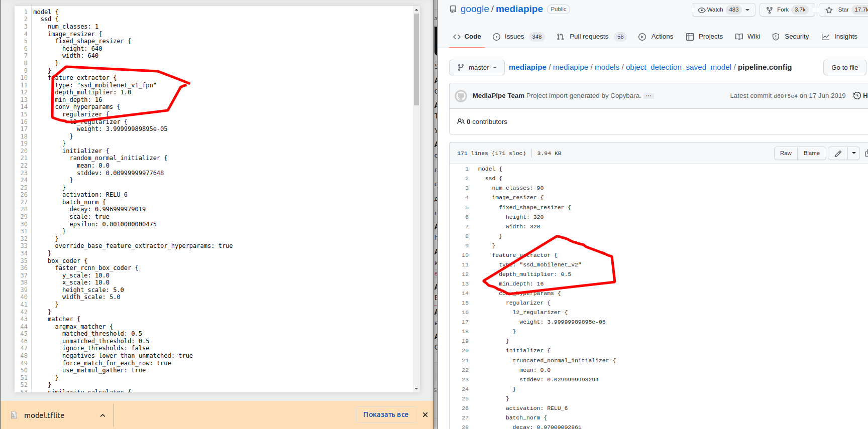Click the History clock icon

click(x=857, y=95)
